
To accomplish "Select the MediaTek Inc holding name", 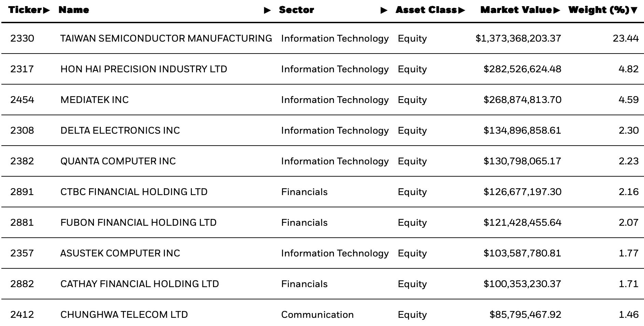I will (95, 100).
